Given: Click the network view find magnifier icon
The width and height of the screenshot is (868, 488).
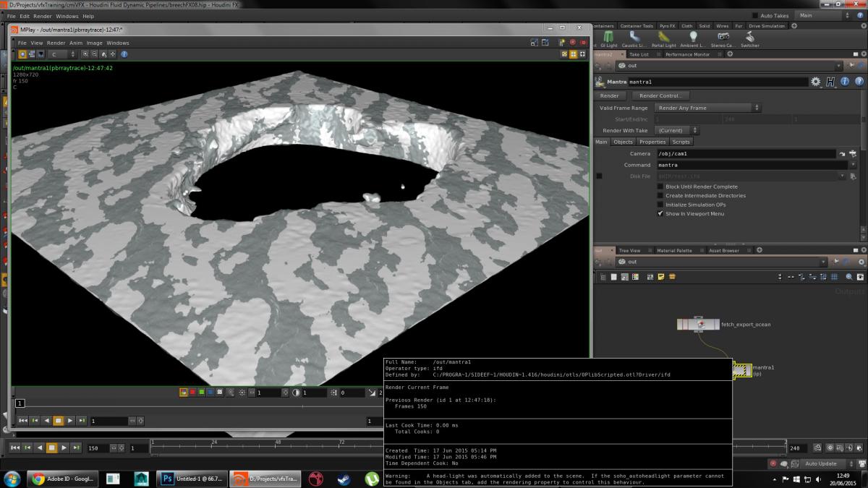Looking at the screenshot, I should tap(849, 277).
